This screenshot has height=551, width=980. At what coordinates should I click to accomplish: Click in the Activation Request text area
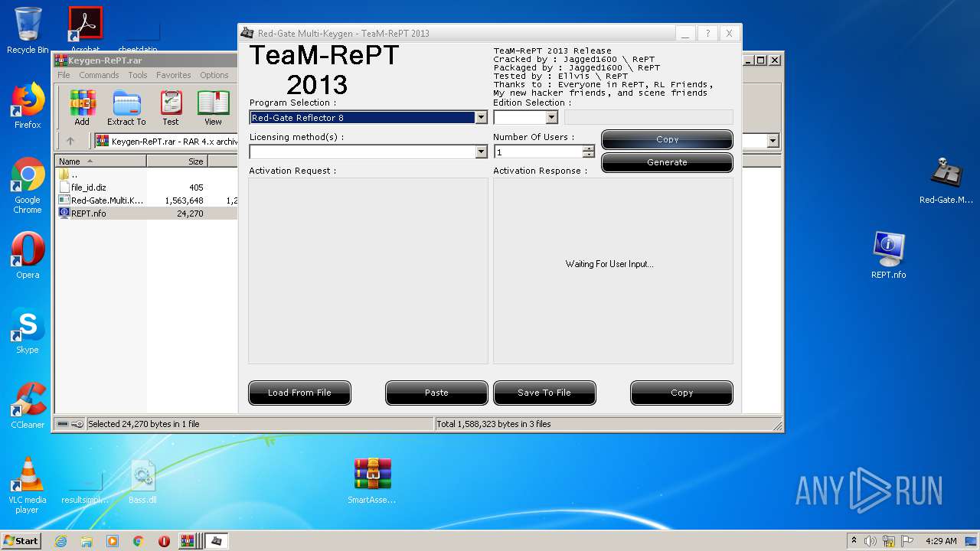point(368,271)
